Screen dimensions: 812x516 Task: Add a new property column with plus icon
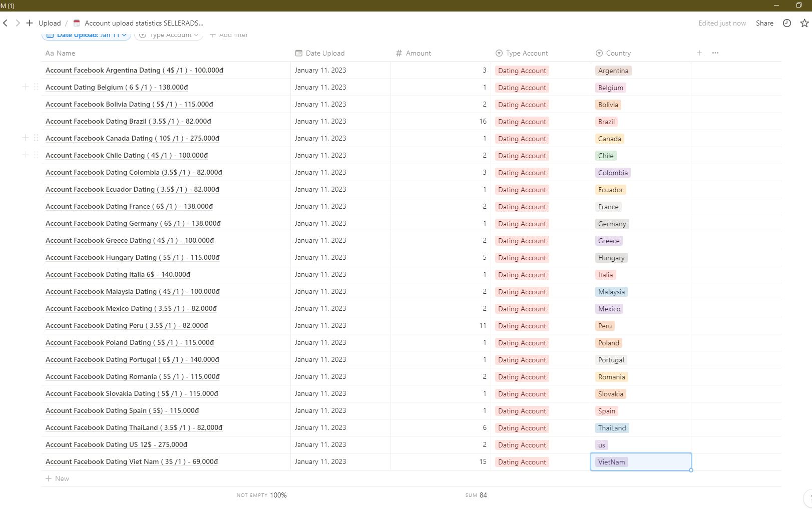(x=699, y=53)
